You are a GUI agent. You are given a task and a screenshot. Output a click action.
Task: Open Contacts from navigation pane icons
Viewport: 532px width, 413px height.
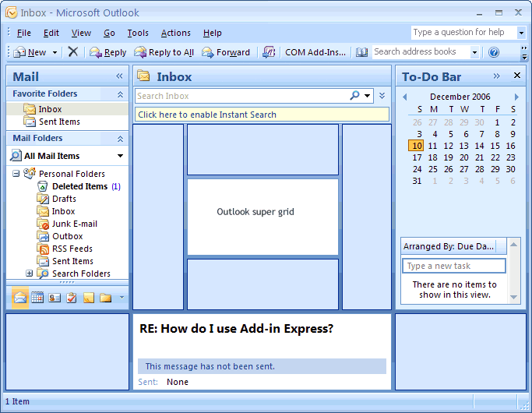[55, 298]
